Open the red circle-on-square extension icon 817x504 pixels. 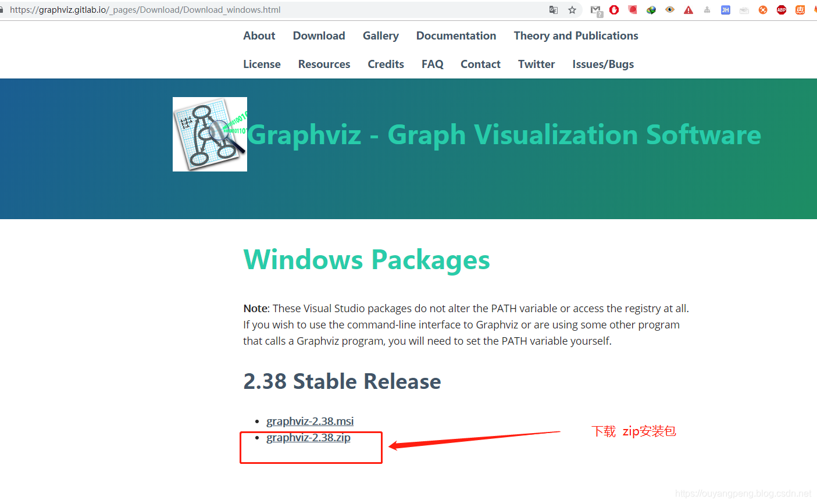[633, 10]
